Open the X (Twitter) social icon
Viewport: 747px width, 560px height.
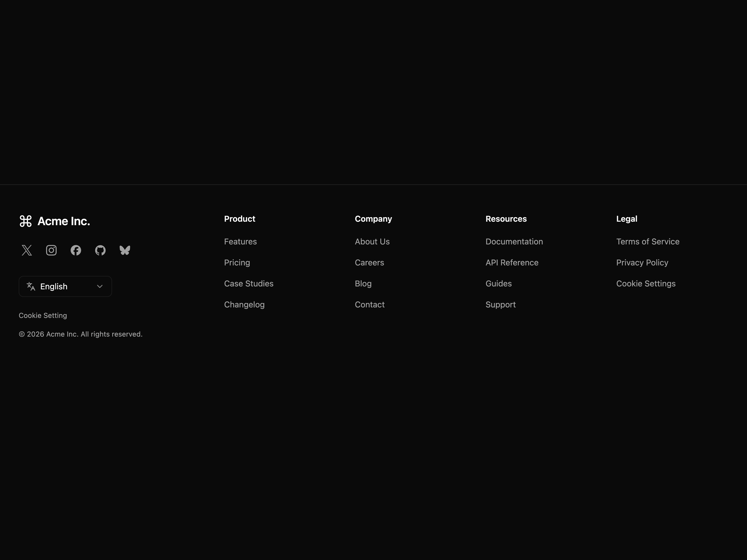[x=27, y=250]
